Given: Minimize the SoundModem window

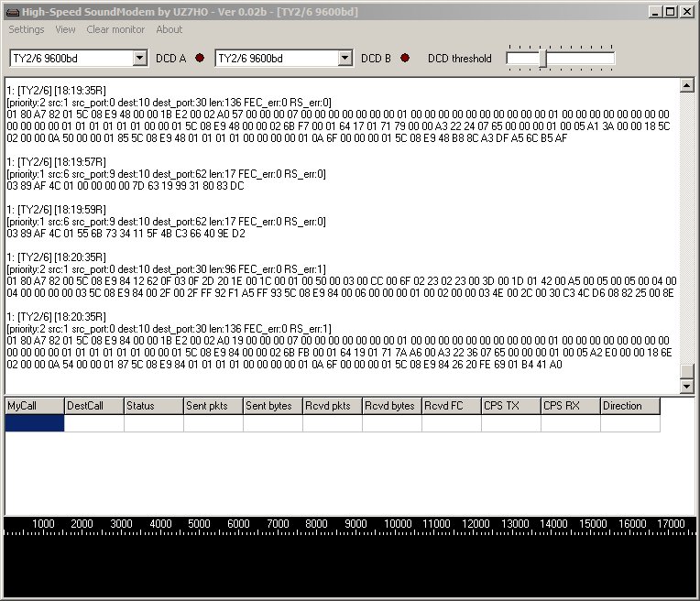Looking at the screenshot, I should coord(655,12).
